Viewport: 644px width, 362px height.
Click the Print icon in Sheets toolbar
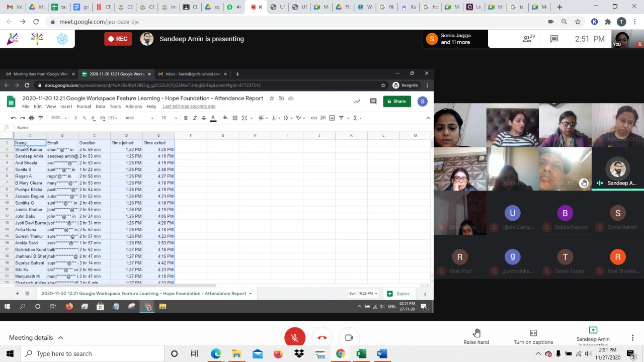pyautogui.click(x=31, y=118)
